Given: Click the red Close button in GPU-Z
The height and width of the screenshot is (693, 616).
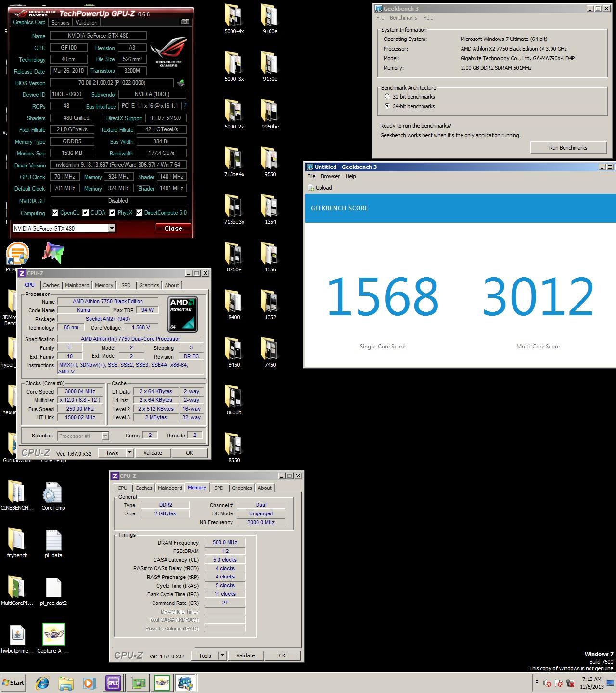Looking at the screenshot, I should tap(173, 228).
